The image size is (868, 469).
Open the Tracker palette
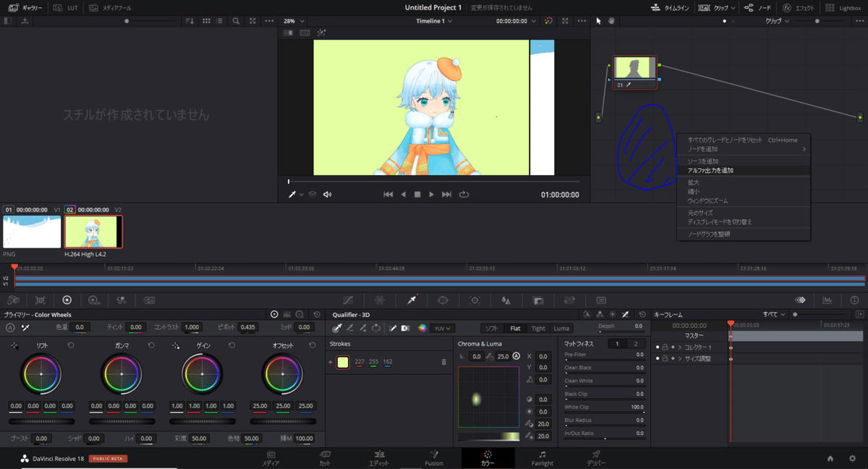click(475, 300)
